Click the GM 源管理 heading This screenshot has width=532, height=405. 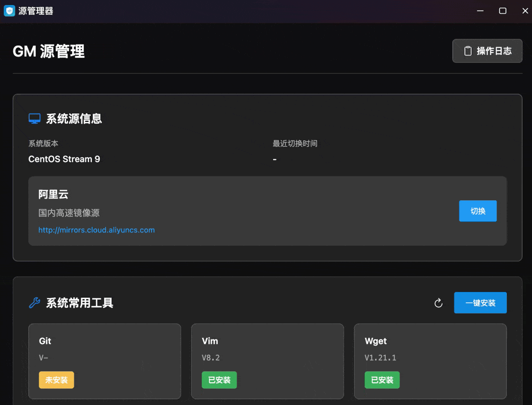pyautogui.click(x=49, y=51)
